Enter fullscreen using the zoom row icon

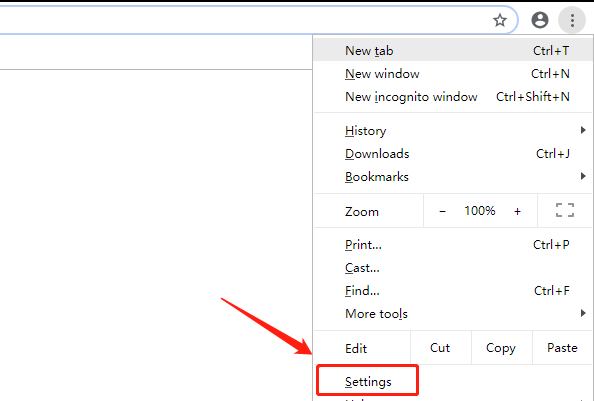tap(565, 210)
